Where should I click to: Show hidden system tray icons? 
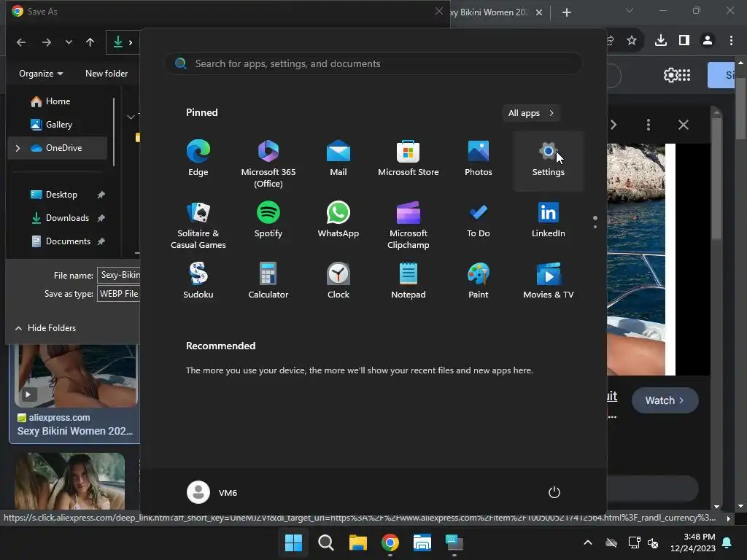pyautogui.click(x=588, y=542)
